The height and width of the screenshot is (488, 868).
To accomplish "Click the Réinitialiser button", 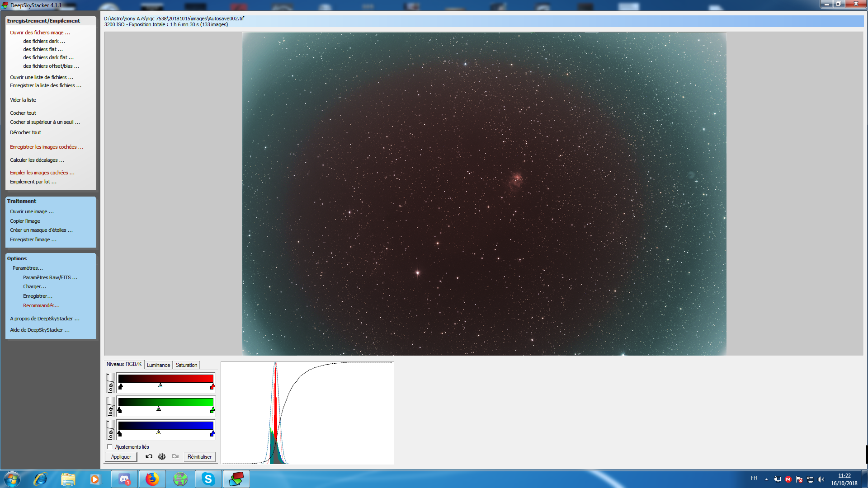I will 199,457.
